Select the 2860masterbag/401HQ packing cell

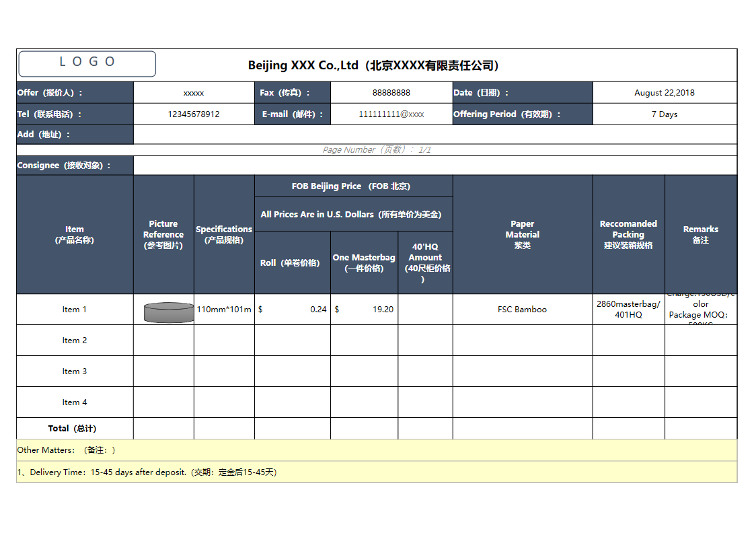click(x=629, y=310)
